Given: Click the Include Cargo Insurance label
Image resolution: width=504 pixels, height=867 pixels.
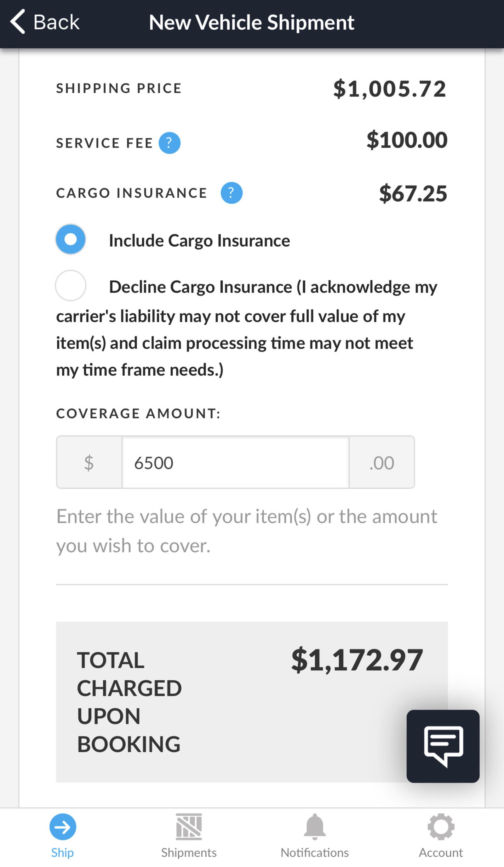Looking at the screenshot, I should (x=199, y=241).
